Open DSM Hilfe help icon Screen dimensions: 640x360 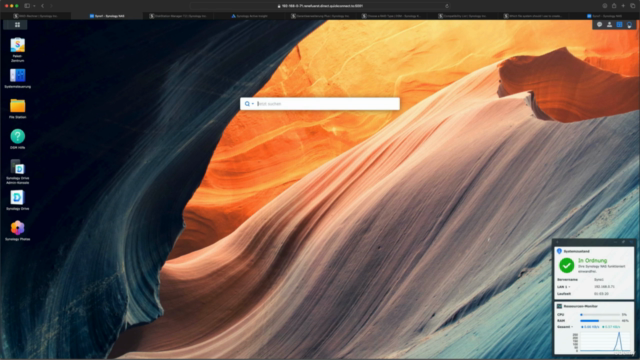[x=18, y=136]
